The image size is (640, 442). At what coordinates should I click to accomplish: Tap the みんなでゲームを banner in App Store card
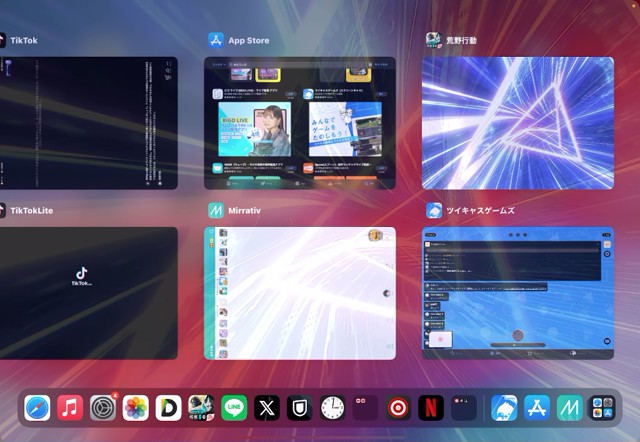345,129
